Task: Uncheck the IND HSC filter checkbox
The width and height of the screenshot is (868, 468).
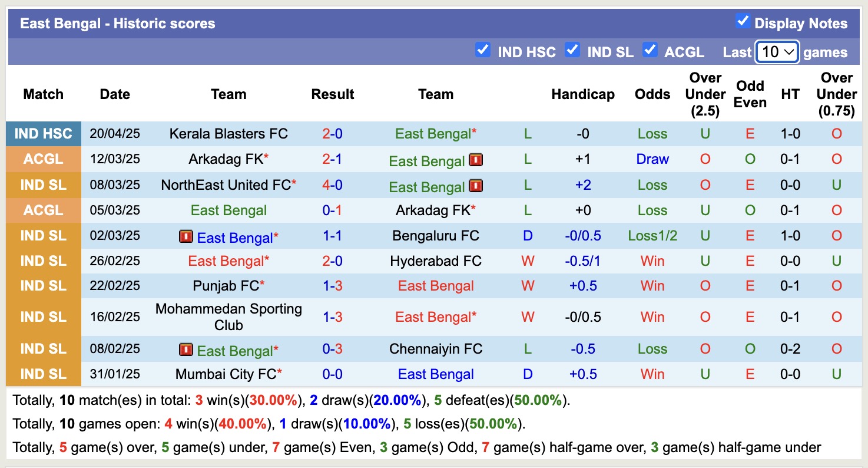Action: point(483,50)
